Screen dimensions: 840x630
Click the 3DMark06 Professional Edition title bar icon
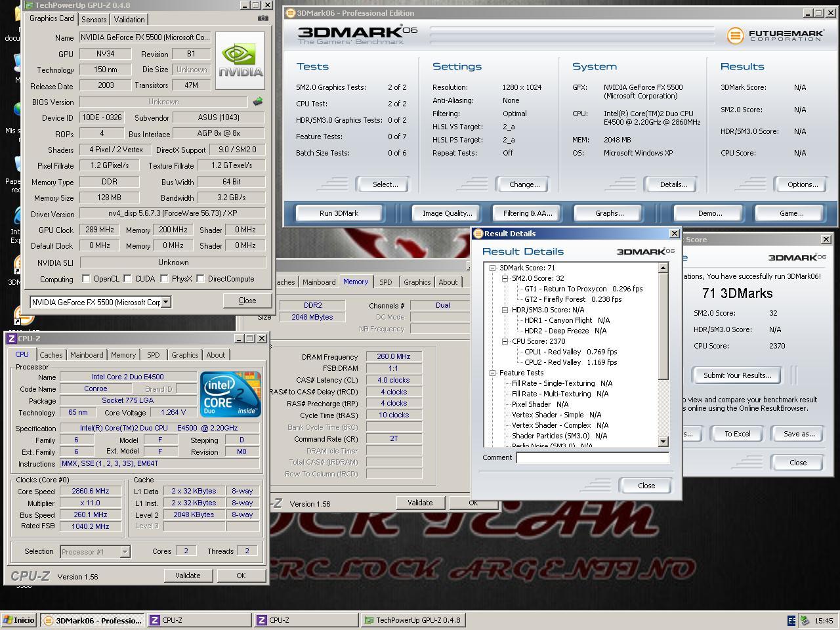point(291,12)
